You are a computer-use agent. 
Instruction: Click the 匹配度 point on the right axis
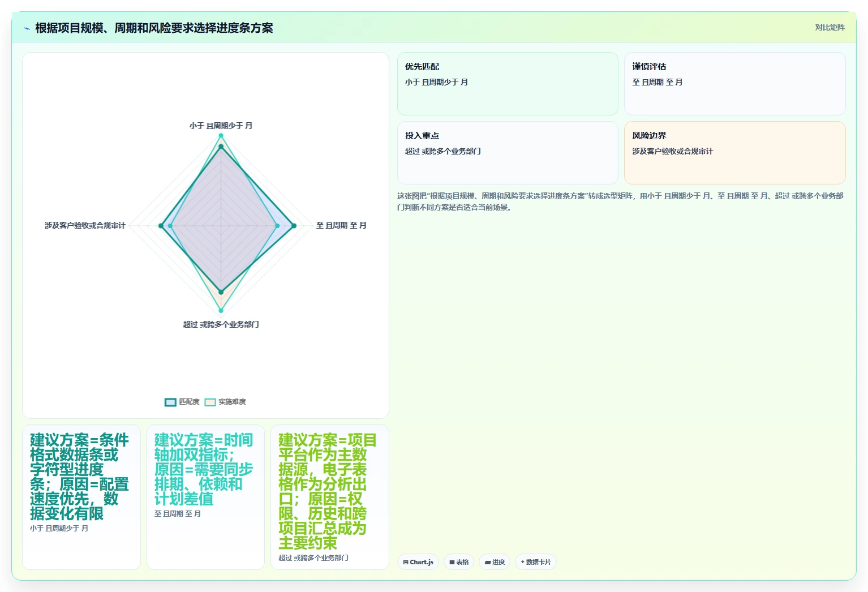click(x=294, y=226)
